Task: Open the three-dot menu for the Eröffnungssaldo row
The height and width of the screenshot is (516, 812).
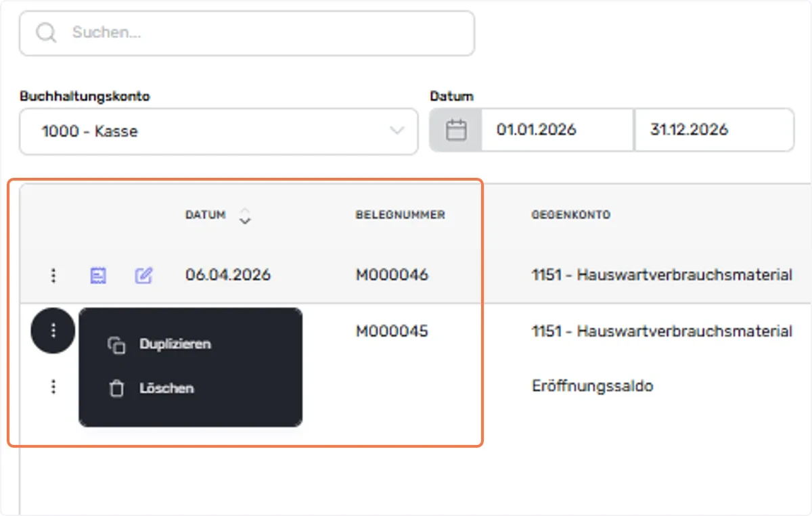Action: [x=53, y=386]
